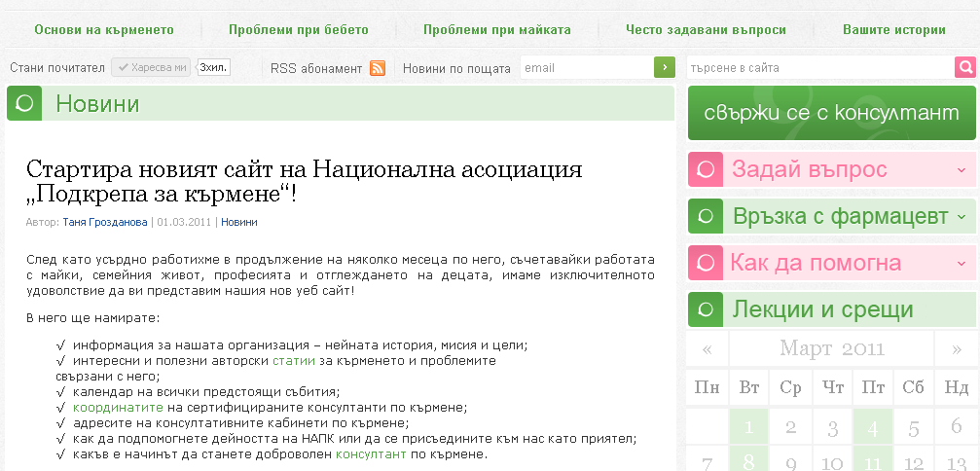
Task: Click the Задай въпрос heading text
Action: tap(810, 169)
